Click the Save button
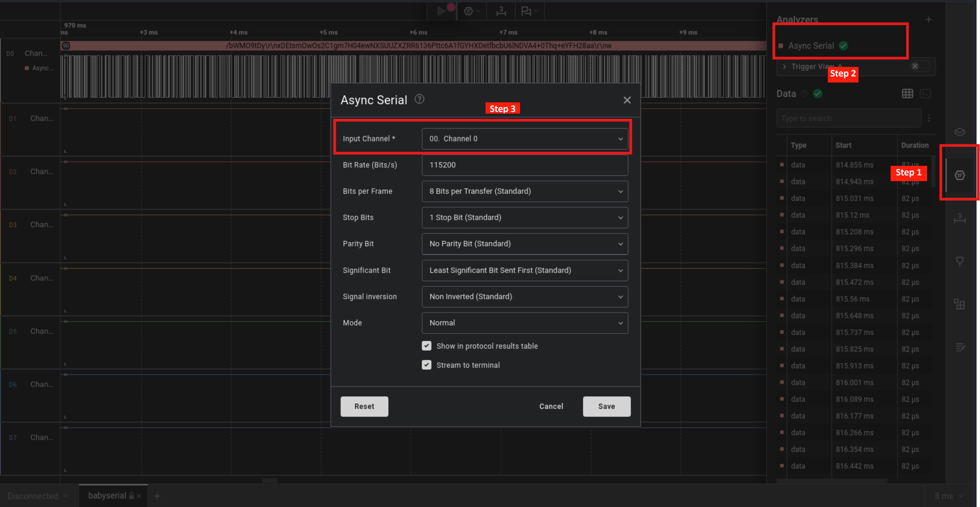This screenshot has width=980, height=507. (x=606, y=406)
